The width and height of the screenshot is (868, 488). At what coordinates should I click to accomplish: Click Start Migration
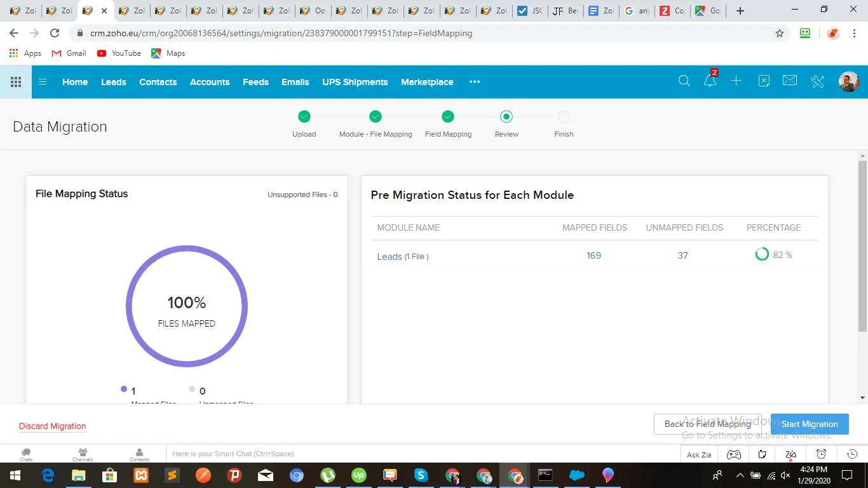pos(810,424)
